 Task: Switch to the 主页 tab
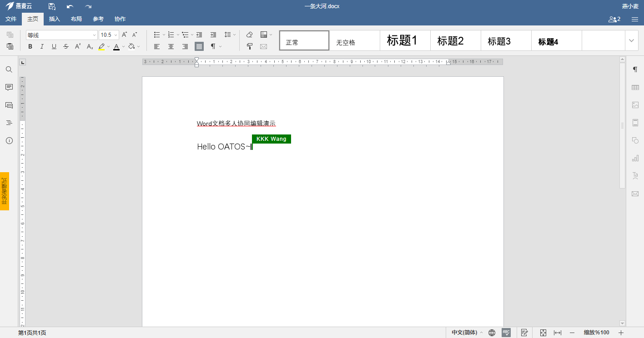[33, 19]
